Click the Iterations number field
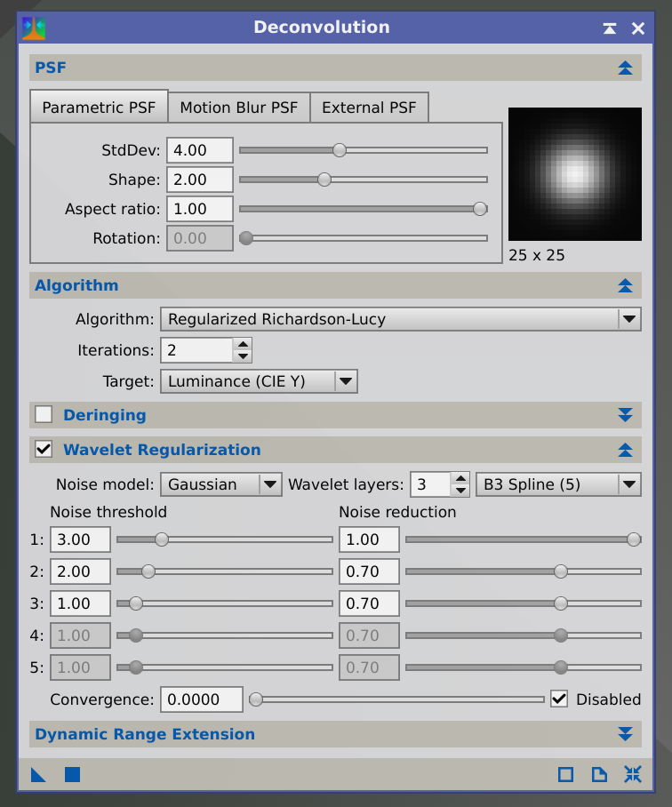This screenshot has width=672, height=807. point(197,350)
